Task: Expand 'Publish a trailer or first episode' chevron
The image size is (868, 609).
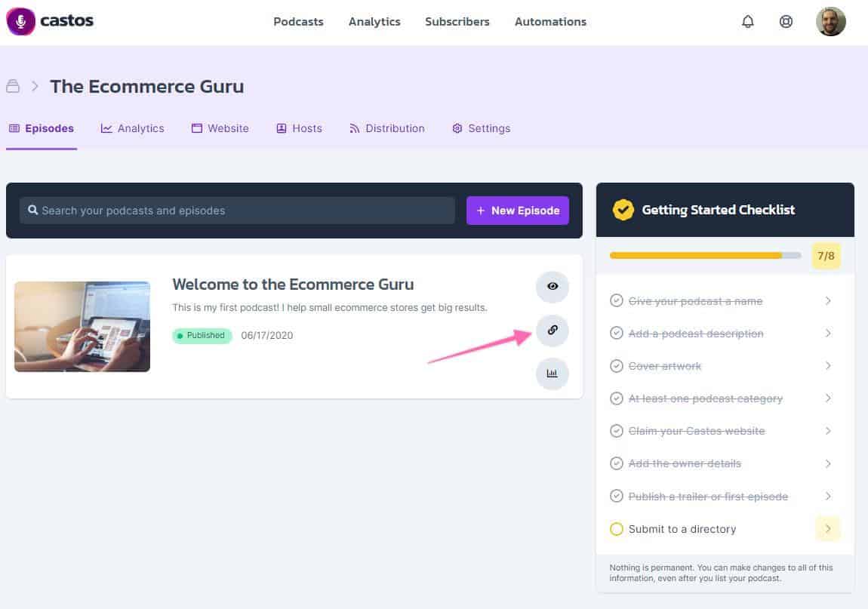Action: pos(827,496)
